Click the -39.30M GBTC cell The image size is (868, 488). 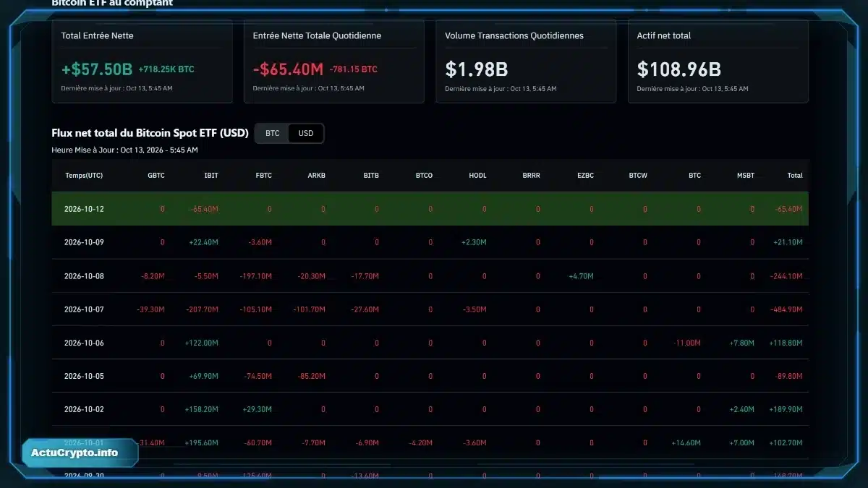[150, 309]
